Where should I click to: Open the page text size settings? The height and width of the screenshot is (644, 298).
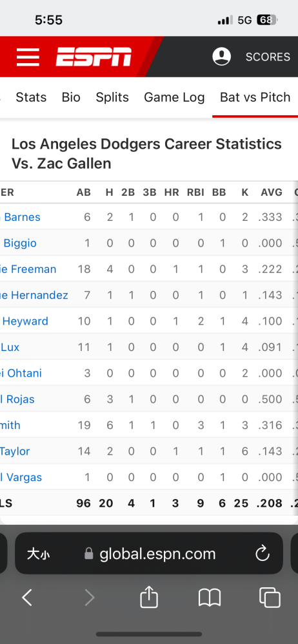tap(38, 554)
